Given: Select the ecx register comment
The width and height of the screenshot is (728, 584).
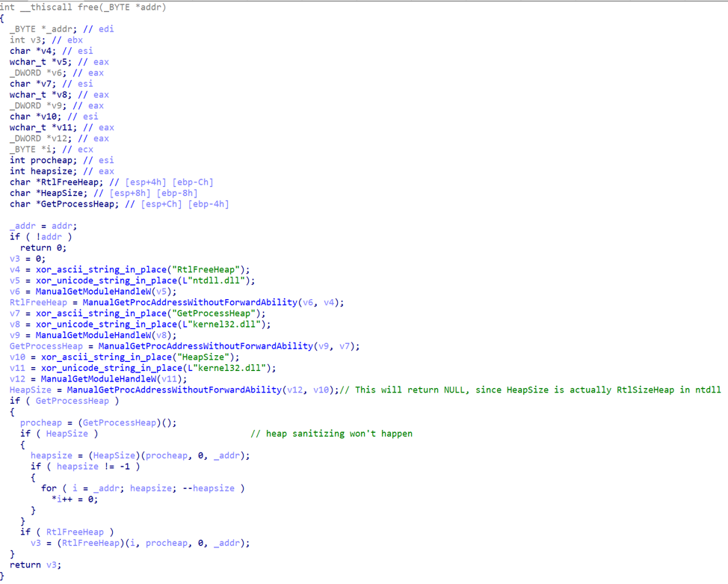Looking at the screenshot, I should (x=85, y=149).
